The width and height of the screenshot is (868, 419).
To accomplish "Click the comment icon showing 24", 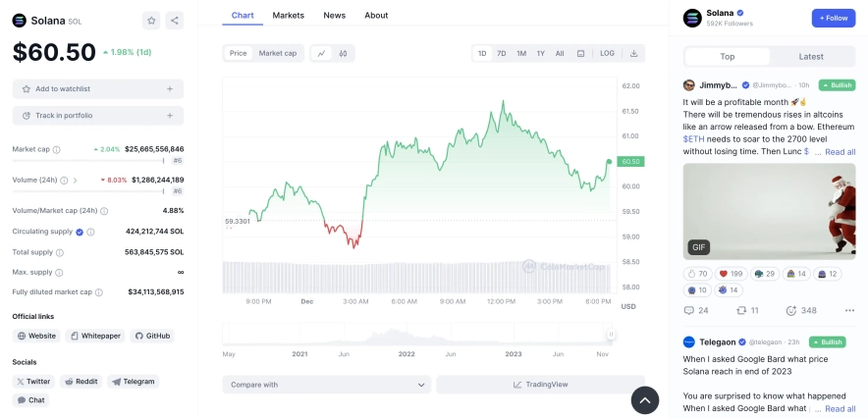I will coord(696,310).
